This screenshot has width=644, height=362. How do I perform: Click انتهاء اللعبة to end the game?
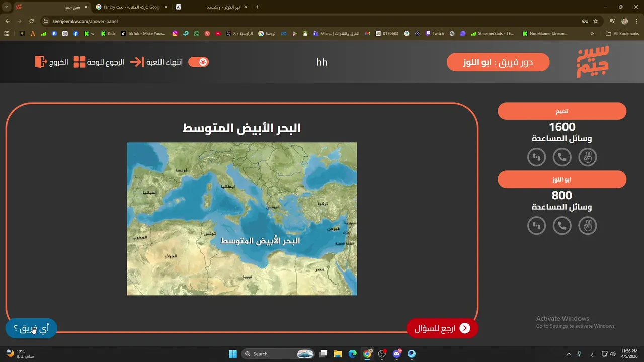pos(156,62)
